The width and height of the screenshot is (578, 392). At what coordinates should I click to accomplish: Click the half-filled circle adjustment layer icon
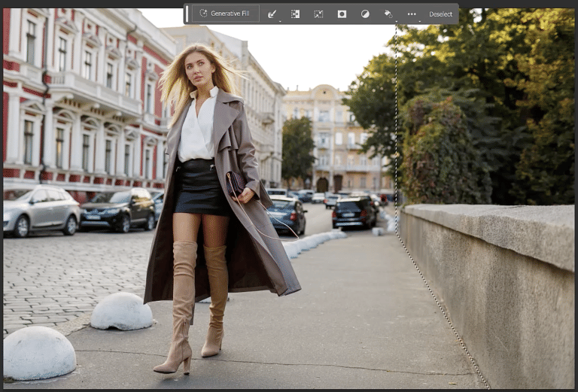pos(365,14)
